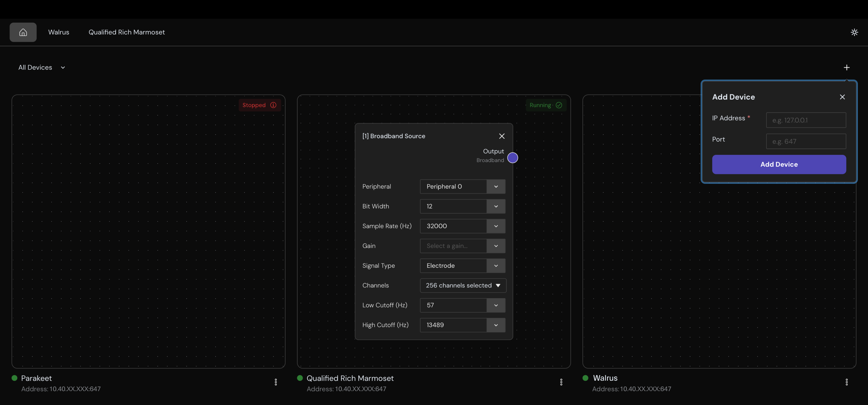Open the Channels selection dropdown
Screen dimensions: 868x405
(463, 285)
